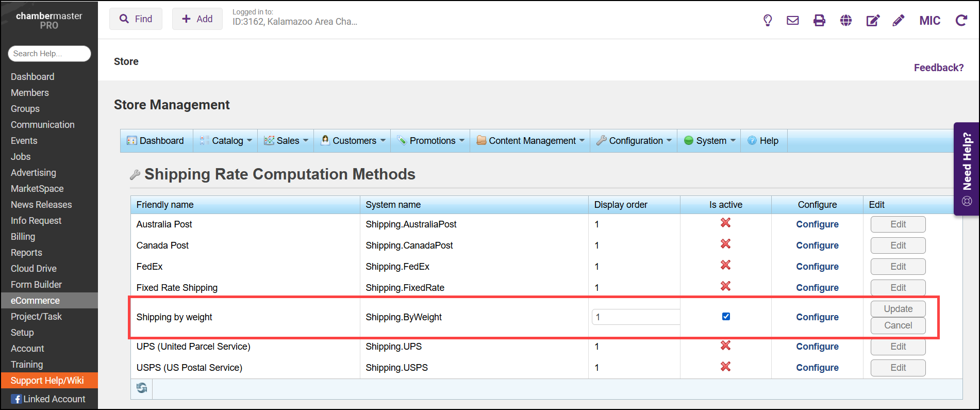
Task: Click the pencil edit icon
Action: click(899, 21)
